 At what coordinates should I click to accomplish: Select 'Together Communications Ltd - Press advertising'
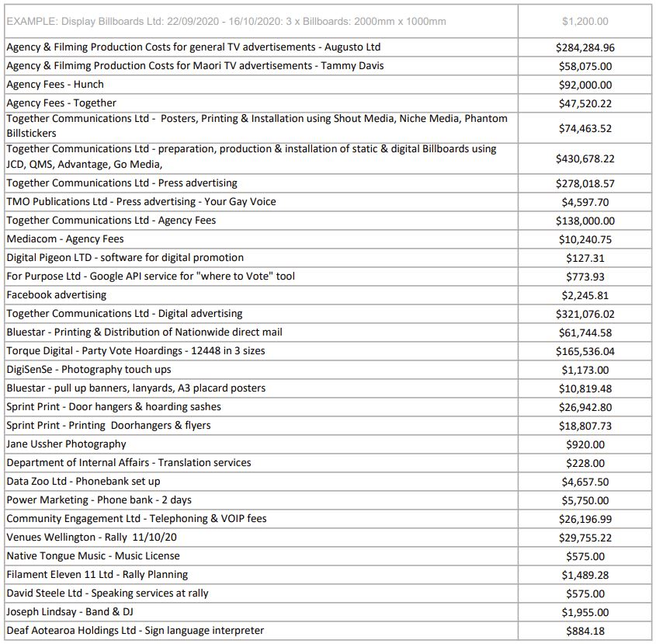click(122, 183)
